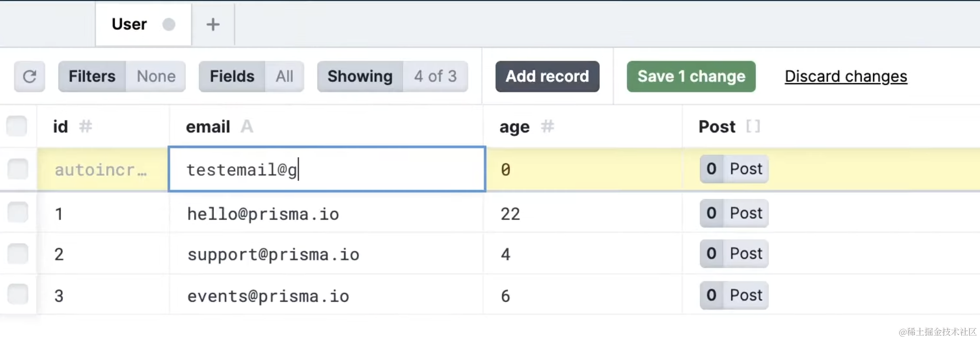Switch to the User tab
This screenshot has height=340, width=980.
[x=129, y=24]
